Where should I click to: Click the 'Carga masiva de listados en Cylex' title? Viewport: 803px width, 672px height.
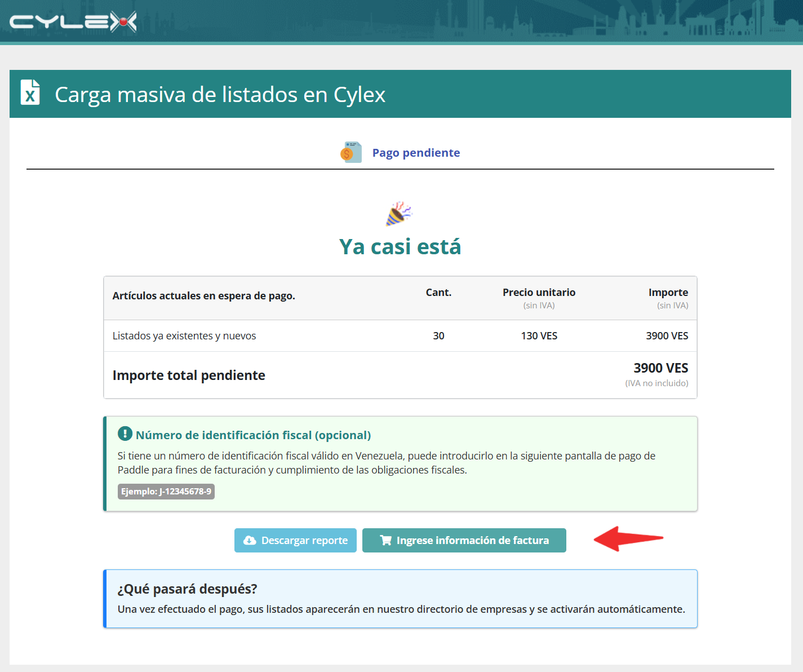(220, 95)
